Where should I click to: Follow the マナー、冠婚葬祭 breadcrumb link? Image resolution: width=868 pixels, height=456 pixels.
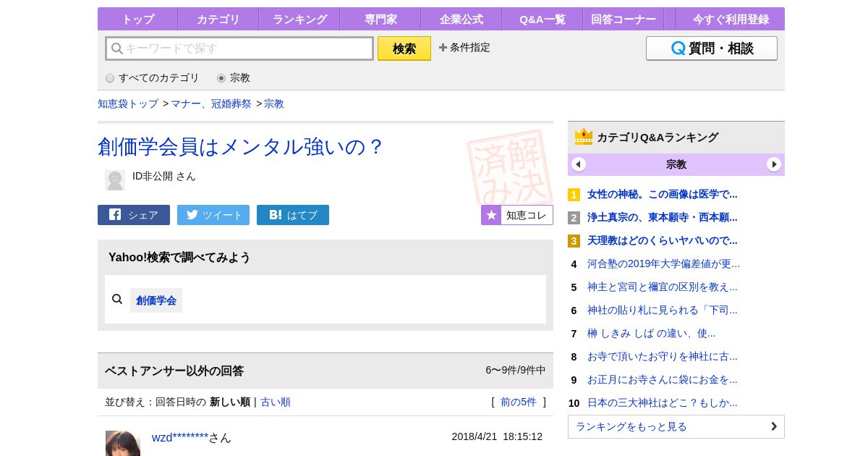(211, 104)
